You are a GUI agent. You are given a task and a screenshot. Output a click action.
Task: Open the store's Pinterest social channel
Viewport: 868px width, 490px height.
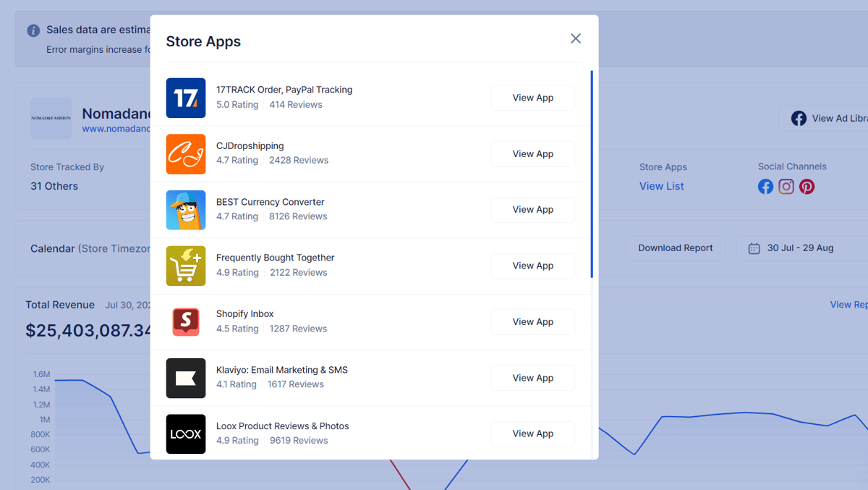click(x=807, y=187)
